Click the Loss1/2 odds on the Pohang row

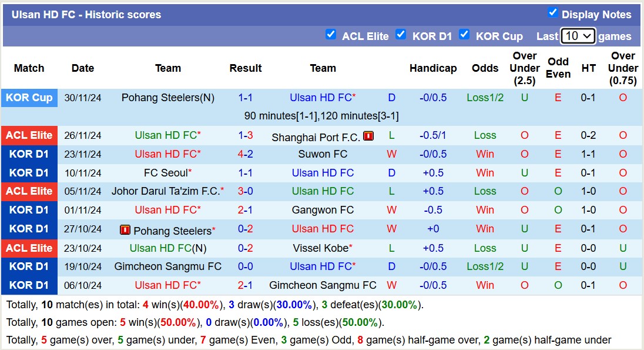pos(485,98)
